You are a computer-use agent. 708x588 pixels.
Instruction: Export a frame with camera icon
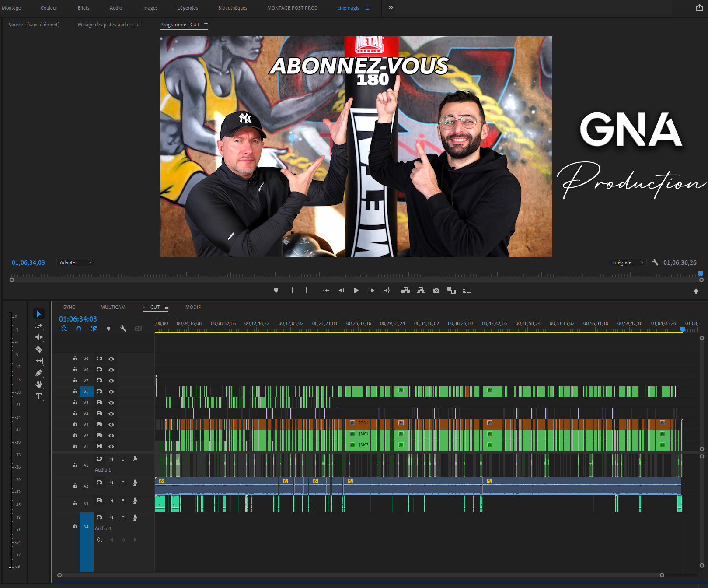click(x=436, y=290)
